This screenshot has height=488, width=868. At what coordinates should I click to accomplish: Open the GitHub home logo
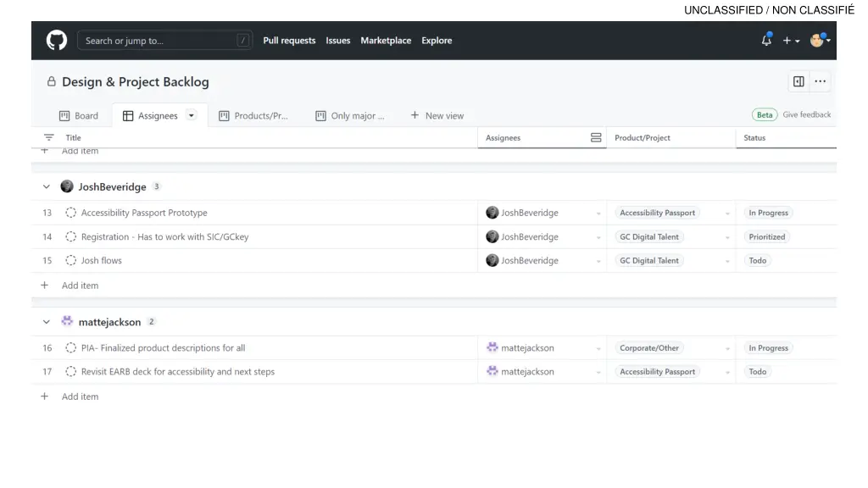coord(57,41)
